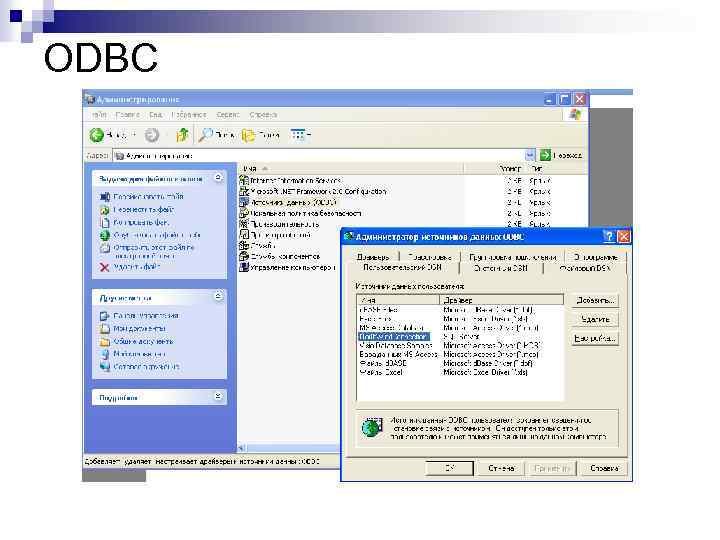Click the Панель управления icon in Other Places
720x540 pixels.
[105, 316]
